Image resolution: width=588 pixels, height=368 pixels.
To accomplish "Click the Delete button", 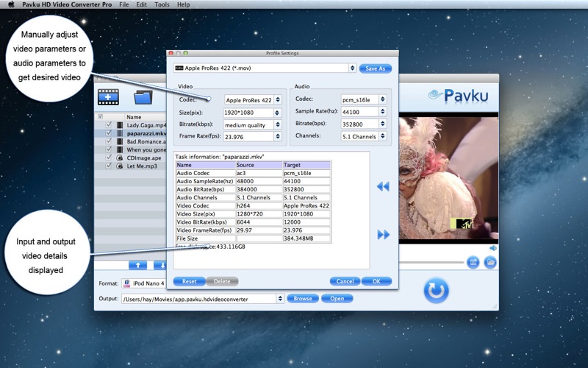I will point(222,281).
